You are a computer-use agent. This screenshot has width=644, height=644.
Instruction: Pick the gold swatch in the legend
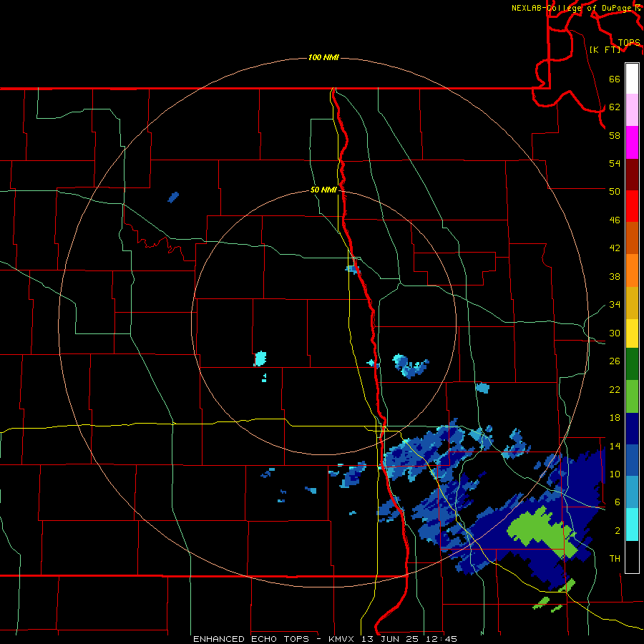click(632, 303)
